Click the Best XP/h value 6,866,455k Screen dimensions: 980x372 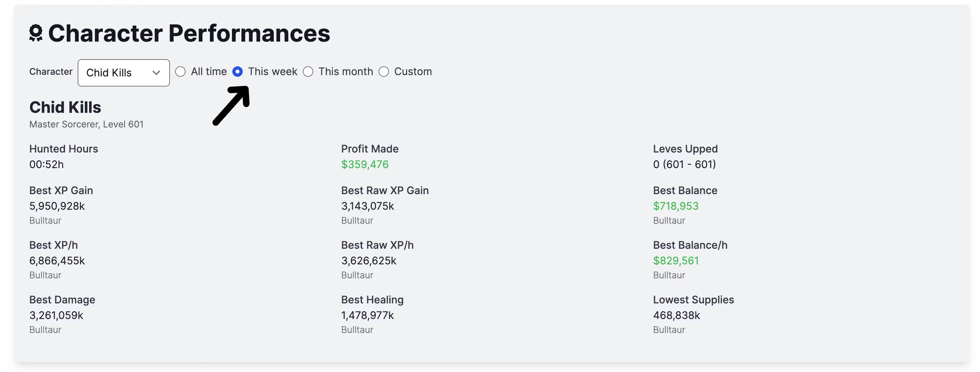pyautogui.click(x=57, y=261)
